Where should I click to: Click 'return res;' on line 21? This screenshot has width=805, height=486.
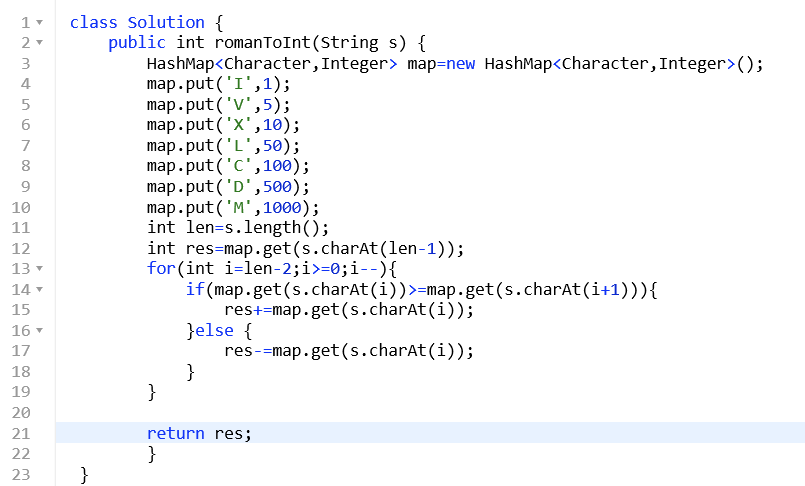click(x=199, y=434)
